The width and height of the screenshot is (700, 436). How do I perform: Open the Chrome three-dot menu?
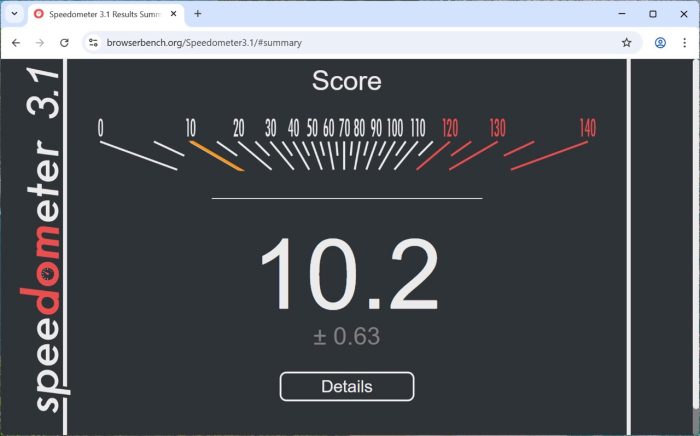(684, 43)
